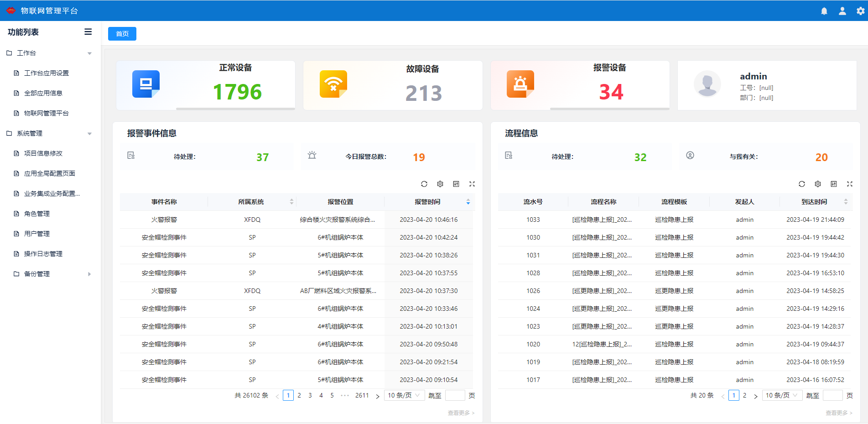The width and height of the screenshot is (868, 424).
Task: Click 查看更多 link under alarm events
Action: click(x=461, y=413)
